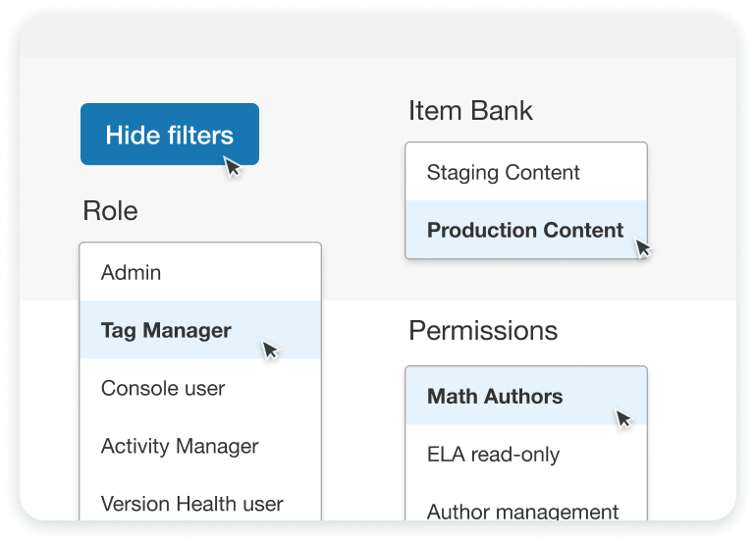Image resolution: width=756 pixels, height=544 pixels.
Task: Click cursor arrow beside Production Content
Action: coord(643,248)
